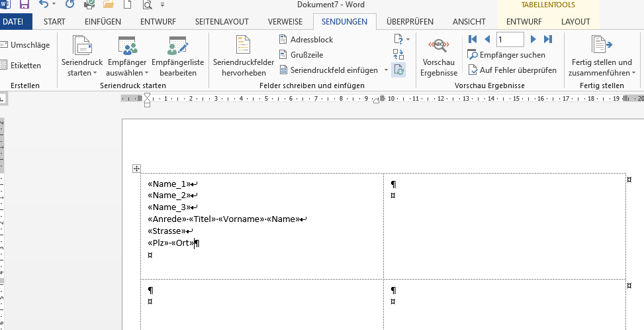Jump to last record arrow

[x=548, y=39]
